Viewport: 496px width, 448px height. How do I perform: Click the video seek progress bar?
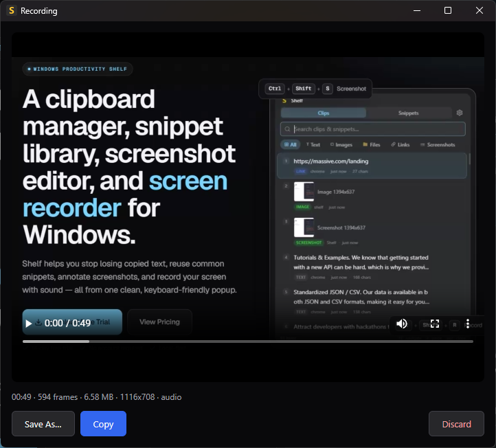click(x=248, y=341)
